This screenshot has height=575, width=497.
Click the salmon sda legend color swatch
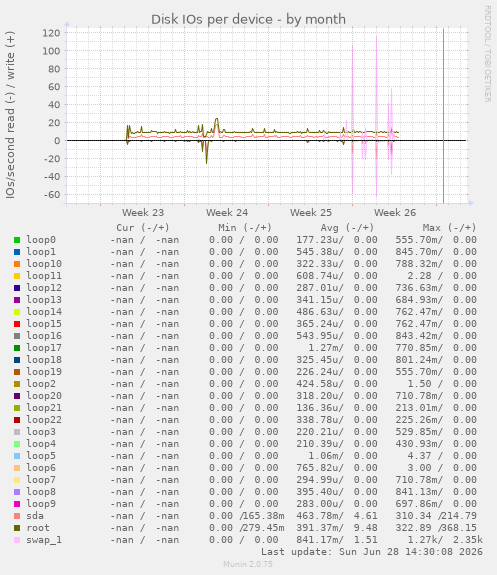click(x=17, y=516)
